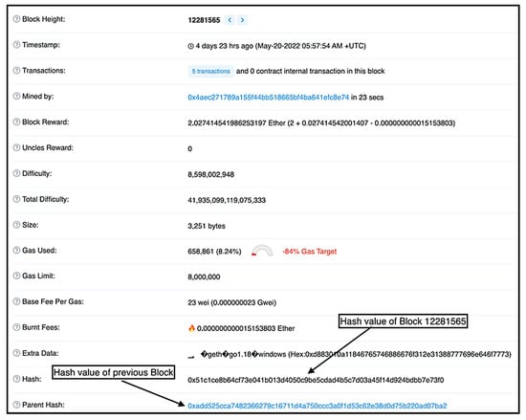Open the Parent Hash 0xadd525cca link
The width and height of the screenshot is (526, 420).
(x=318, y=406)
